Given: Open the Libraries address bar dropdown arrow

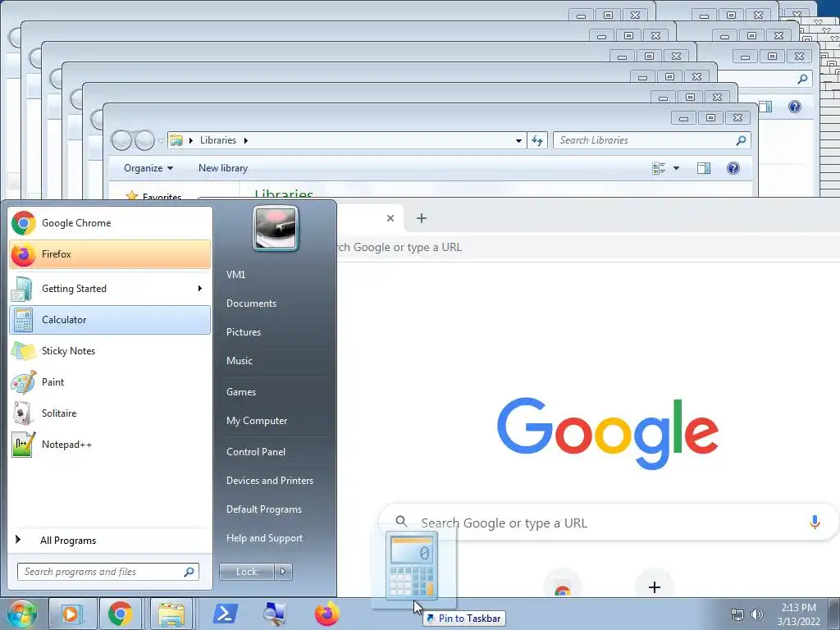Looking at the screenshot, I should (518, 140).
